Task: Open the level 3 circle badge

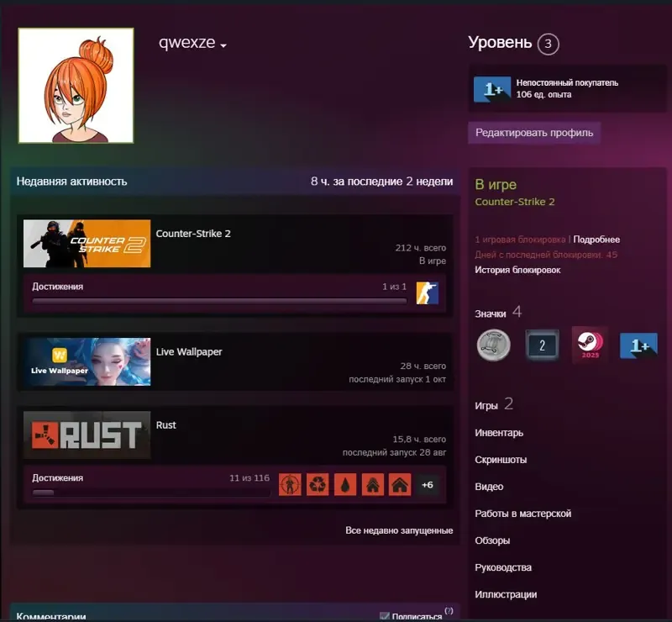Action: pyautogui.click(x=548, y=44)
